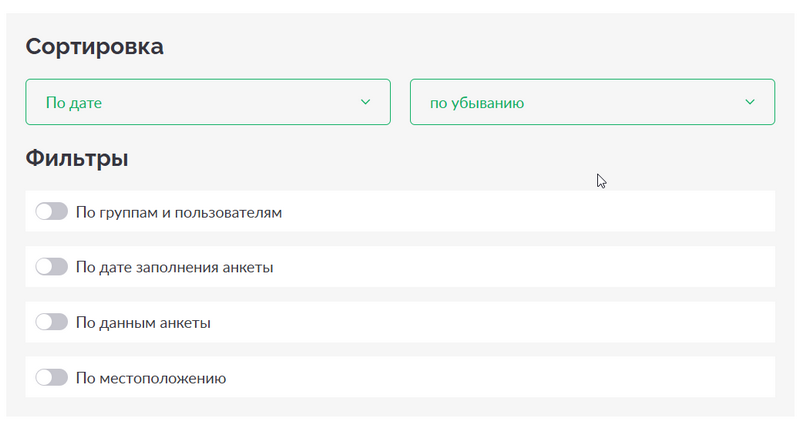The image size is (800, 429).
Task: Turn on the По дате заполнения анкеты switch
Action: [x=52, y=266]
